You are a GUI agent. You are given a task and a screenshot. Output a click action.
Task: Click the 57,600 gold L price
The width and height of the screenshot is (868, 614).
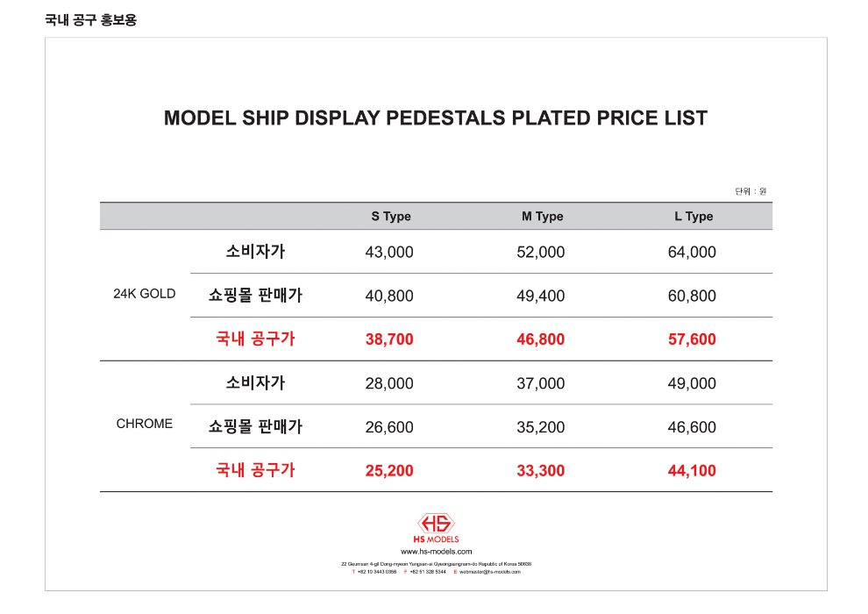click(x=692, y=339)
